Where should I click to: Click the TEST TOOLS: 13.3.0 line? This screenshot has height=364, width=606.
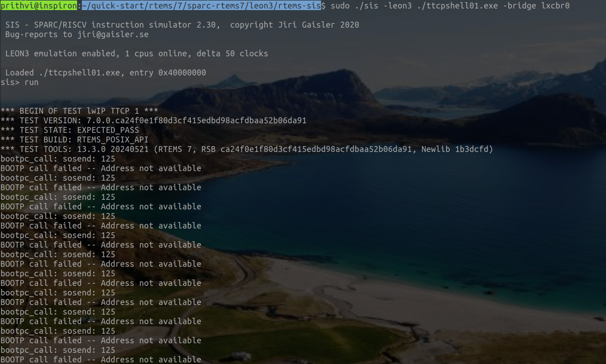click(247, 149)
